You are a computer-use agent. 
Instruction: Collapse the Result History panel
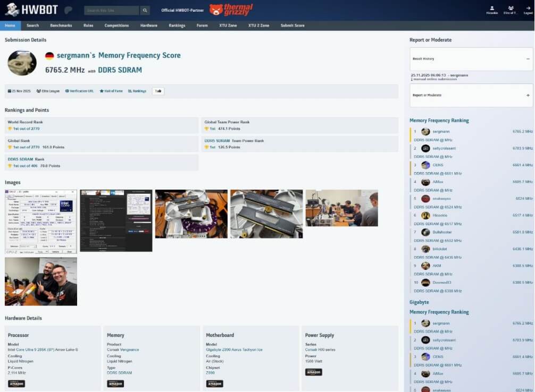pyautogui.click(x=528, y=59)
